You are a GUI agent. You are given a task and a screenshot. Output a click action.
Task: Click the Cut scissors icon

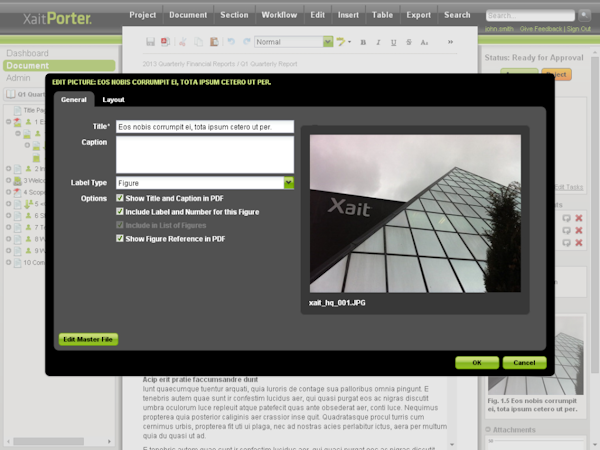pos(183,42)
